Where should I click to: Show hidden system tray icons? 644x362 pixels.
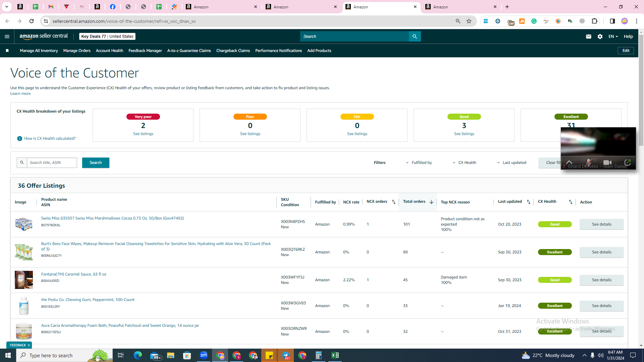pyautogui.click(x=585, y=355)
